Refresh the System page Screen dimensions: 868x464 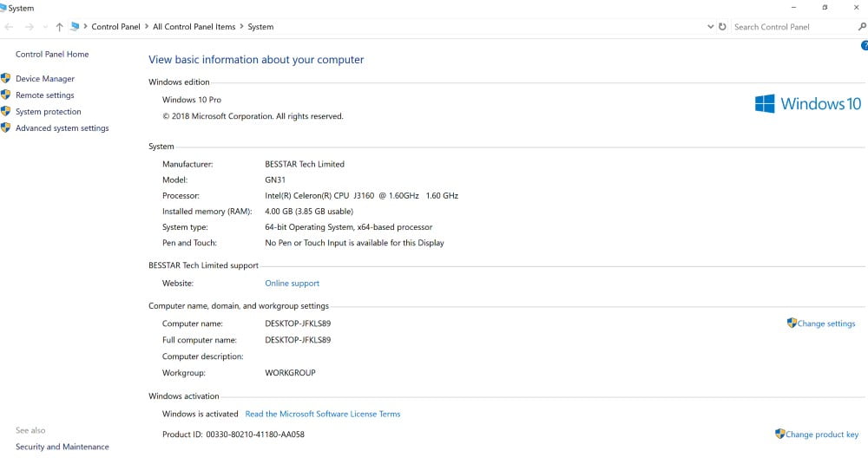click(x=722, y=27)
